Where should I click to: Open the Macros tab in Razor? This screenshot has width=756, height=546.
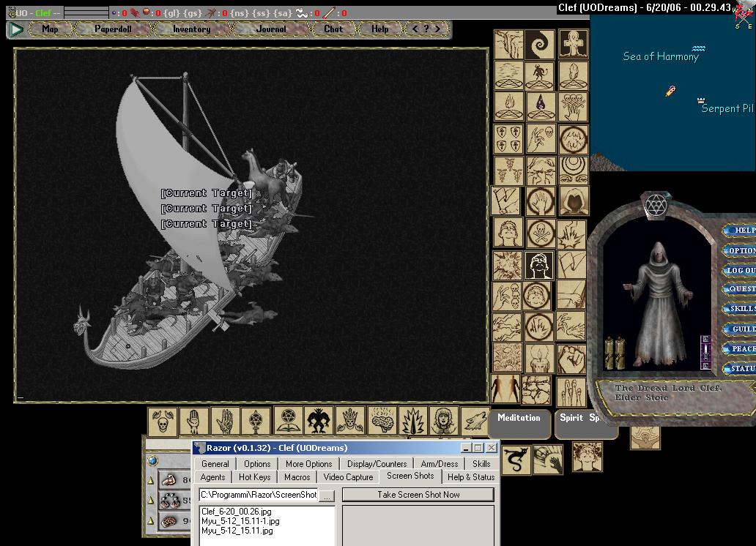(297, 477)
